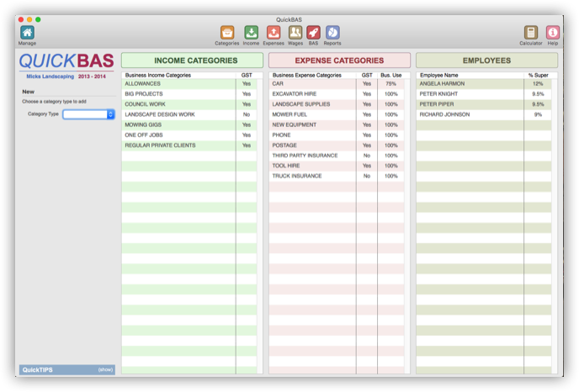Click the Income Categories header

[x=192, y=61]
